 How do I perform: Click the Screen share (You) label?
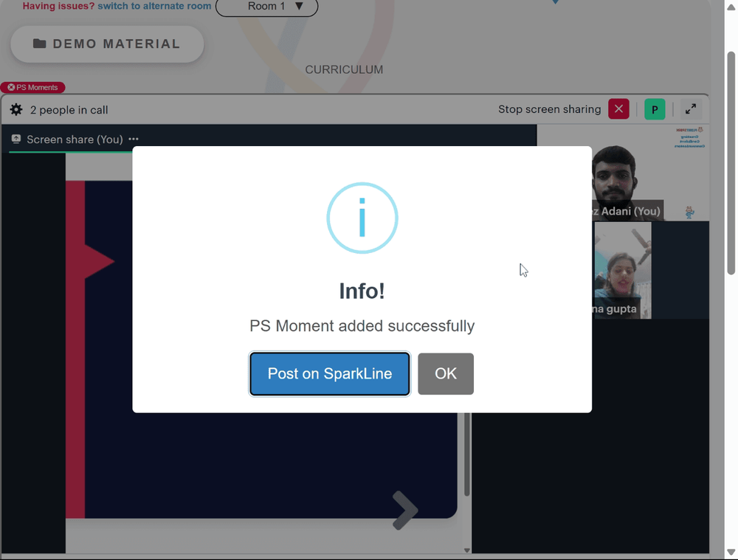point(75,139)
